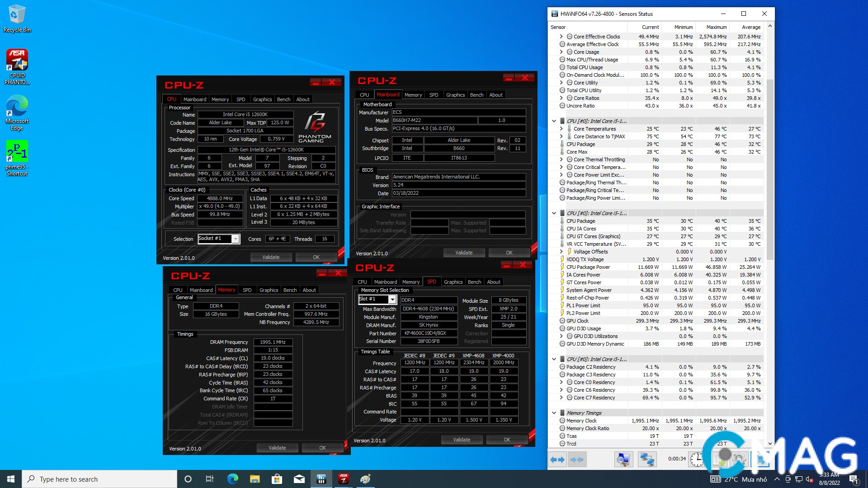Click the HWiNFO magnifier monitor icon
Image resolution: width=868 pixels, height=488 pixels.
623,460
